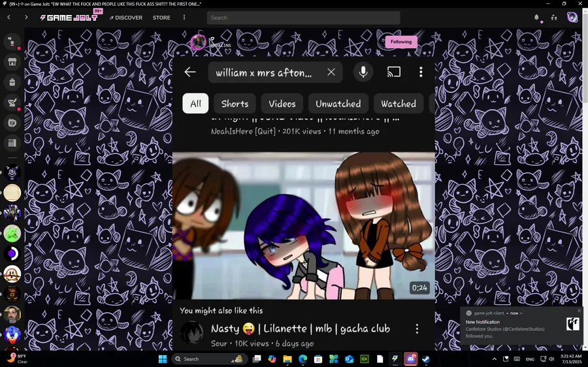Open the post author's avatar
The width and height of the screenshot is (588, 367).
coord(198,42)
